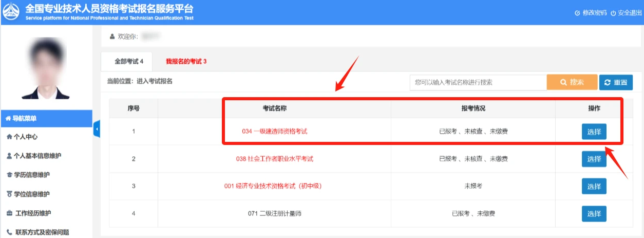
Task: Click the exam name search input field
Action: click(478, 82)
